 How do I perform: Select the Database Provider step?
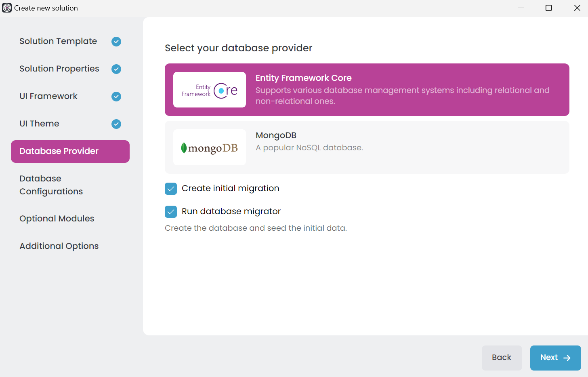pos(70,152)
